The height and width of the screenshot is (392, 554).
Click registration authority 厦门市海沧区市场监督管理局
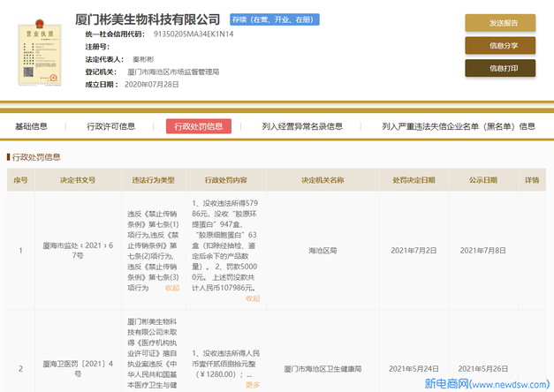[173, 72]
